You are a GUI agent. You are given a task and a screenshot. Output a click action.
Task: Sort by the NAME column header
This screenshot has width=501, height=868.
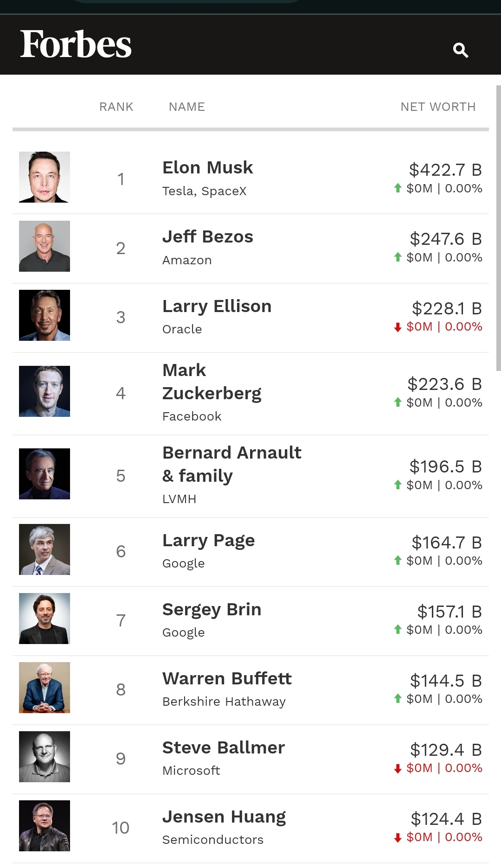[x=187, y=107]
